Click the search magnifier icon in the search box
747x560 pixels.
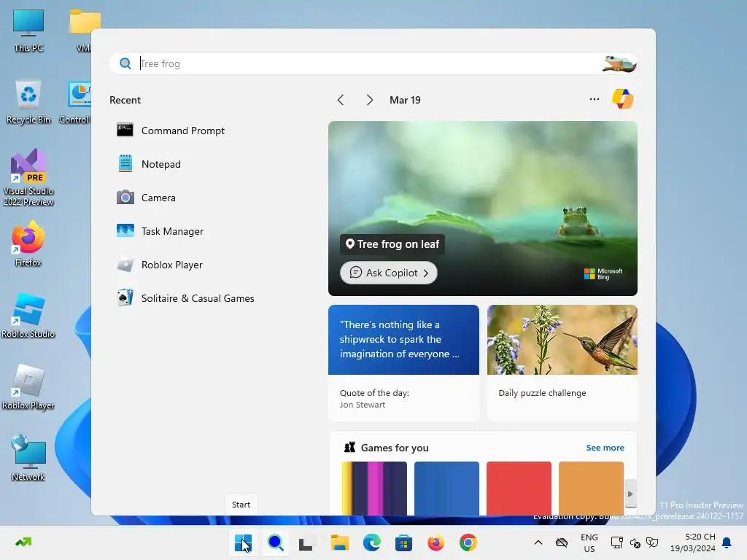pyautogui.click(x=125, y=63)
